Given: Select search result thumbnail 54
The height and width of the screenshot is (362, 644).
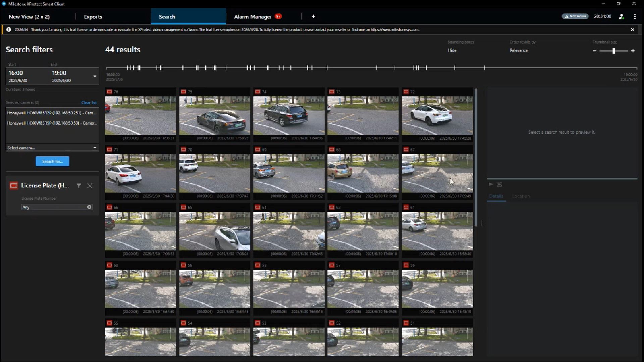Looking at the screenshot, I should (x=215, y=342).
